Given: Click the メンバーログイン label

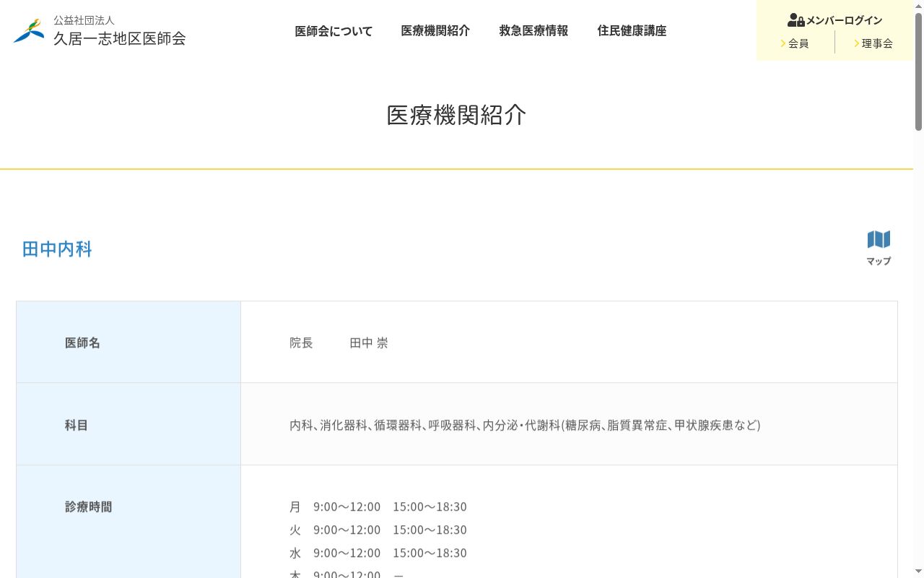Looking at the screenshot, I should (x=844, y=20).
